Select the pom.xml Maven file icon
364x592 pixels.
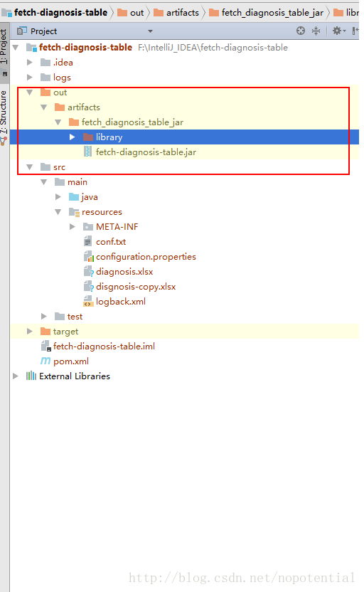[45, 361]
